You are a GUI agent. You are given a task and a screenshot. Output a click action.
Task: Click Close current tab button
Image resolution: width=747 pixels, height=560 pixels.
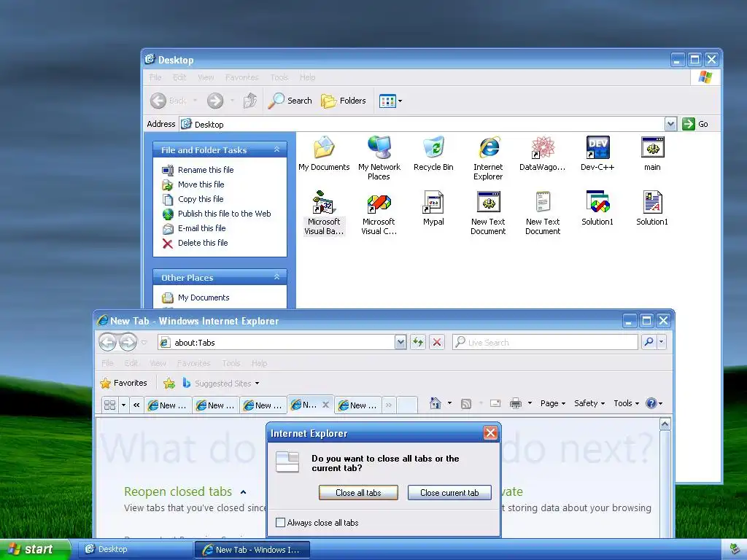[449, 493]
